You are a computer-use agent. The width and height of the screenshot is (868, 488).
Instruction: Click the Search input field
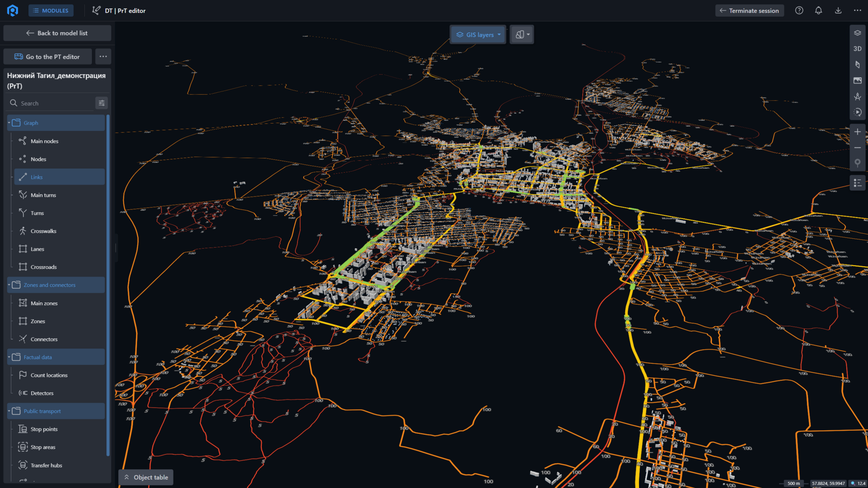tap(51, 103)
